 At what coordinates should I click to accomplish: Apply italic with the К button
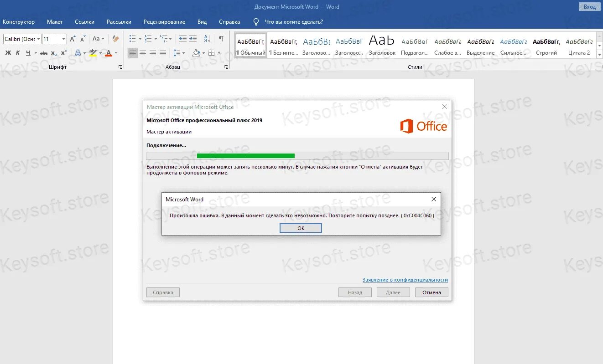click(18, 53)
